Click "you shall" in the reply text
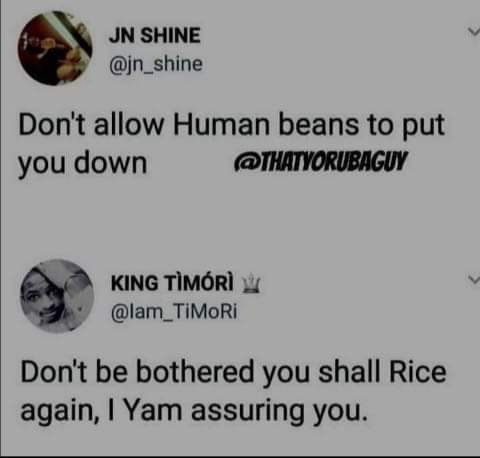Image resolution: width=480 pixels, height=458 pixels. click(322, 373)
